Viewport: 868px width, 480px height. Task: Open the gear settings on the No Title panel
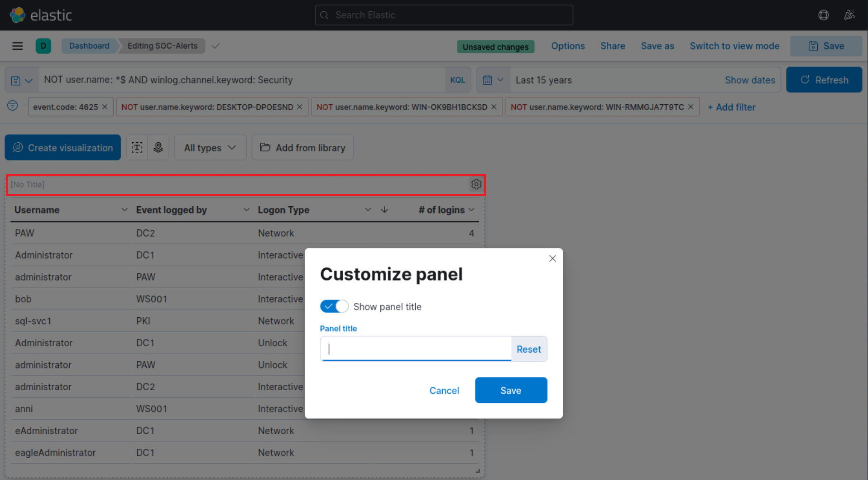click(476, 184)
